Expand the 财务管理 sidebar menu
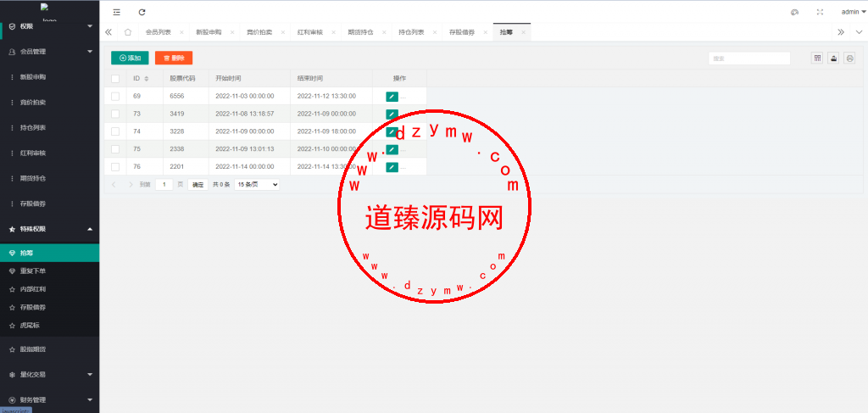 pyautogui.click(x=50, y=399)
